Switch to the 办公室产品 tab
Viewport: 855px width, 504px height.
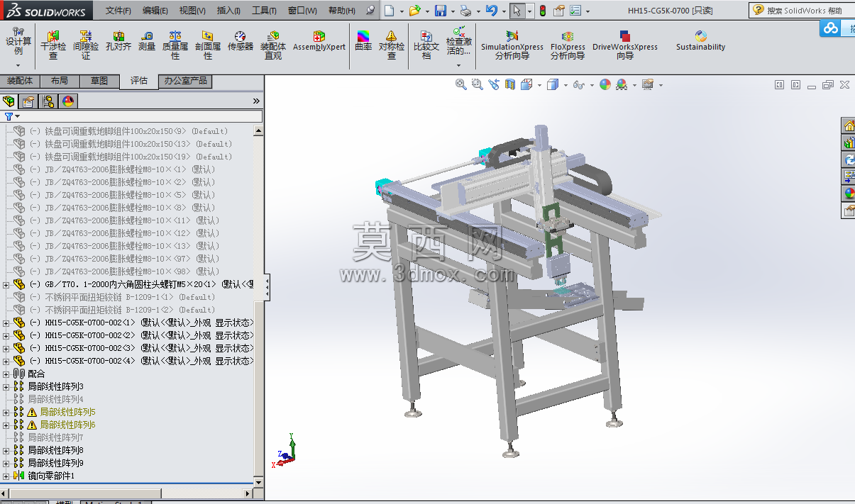point(185,81)
